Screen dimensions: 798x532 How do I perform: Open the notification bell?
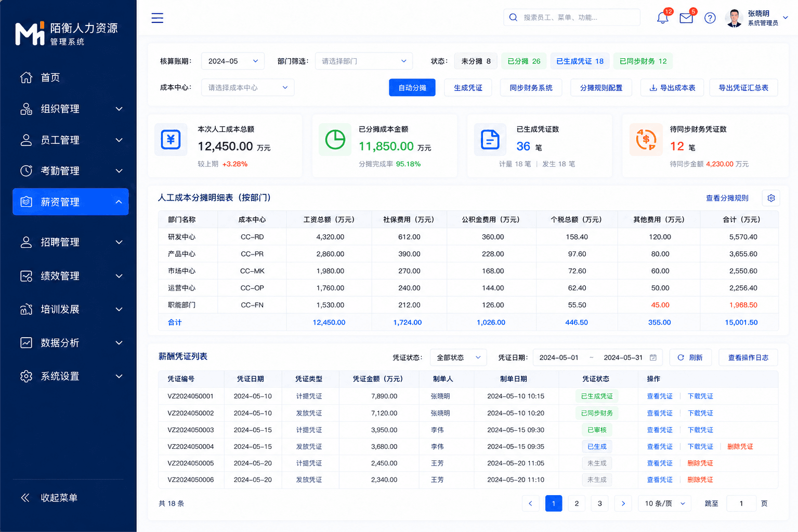pyautogui.click(x=662, y=18)
